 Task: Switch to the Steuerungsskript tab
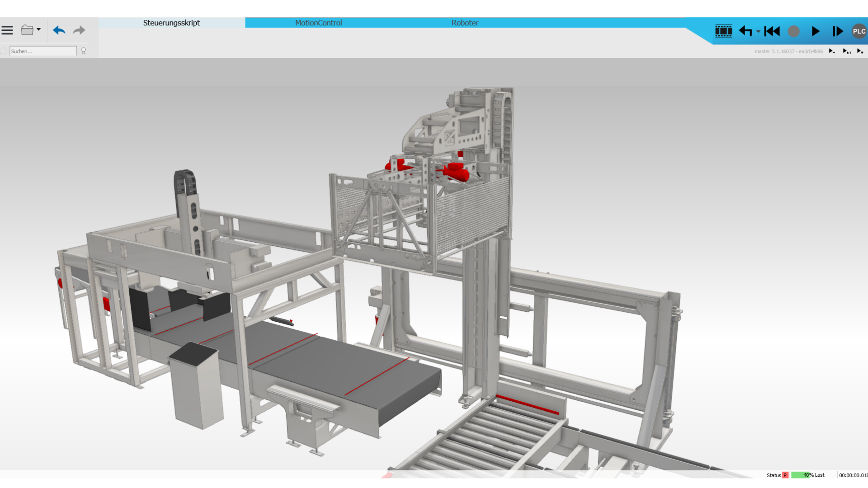click(171, 23)
